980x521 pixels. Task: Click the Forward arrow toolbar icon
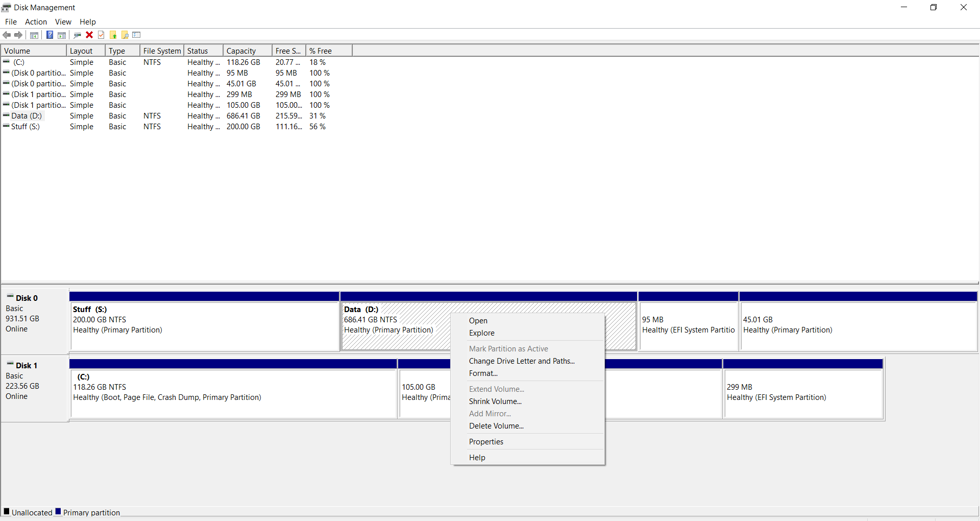click(x=18, y=35)
